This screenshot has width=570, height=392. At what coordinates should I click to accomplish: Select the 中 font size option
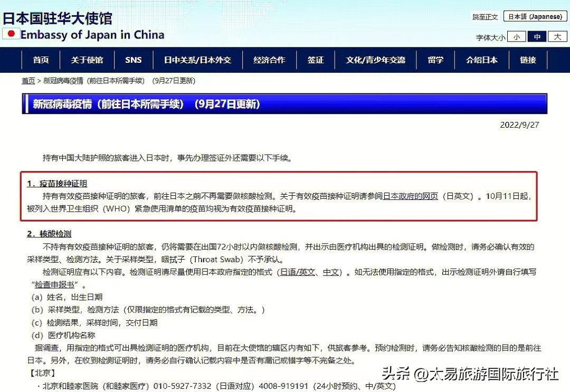(x=538, y=36)
